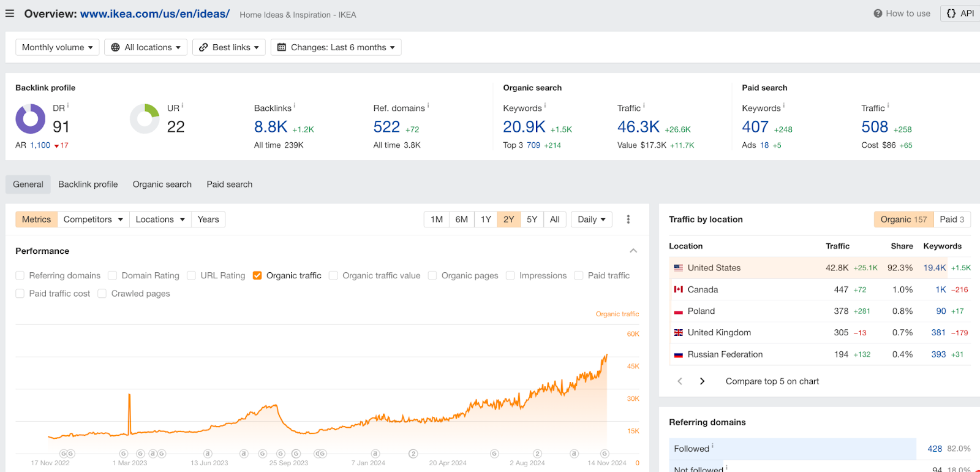Click the 522 Ref. domains value
This screenshot has height=472, width=980.
(x=386, y=127)
